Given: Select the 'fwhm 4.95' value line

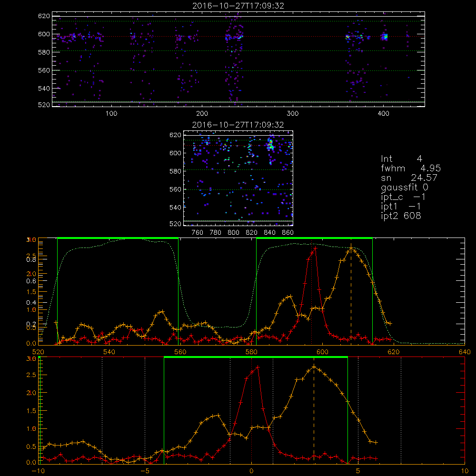Looking at the screenshot, I should 411,168.
